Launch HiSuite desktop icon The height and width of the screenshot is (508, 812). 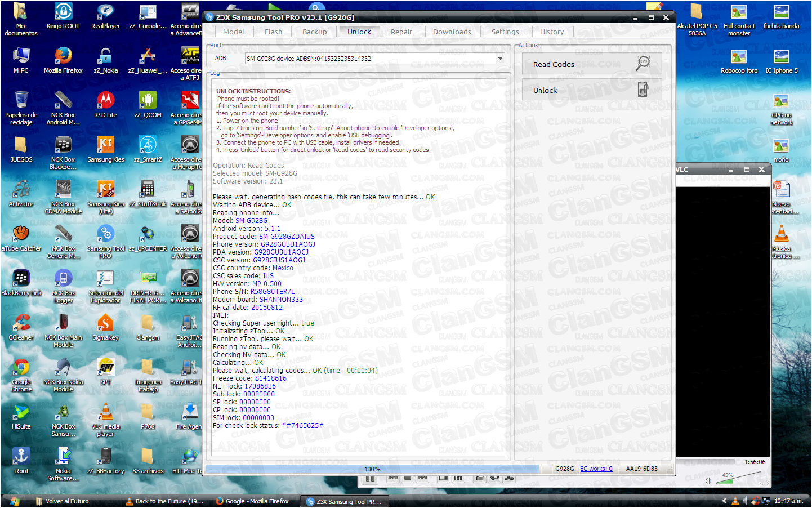[21, 416]
